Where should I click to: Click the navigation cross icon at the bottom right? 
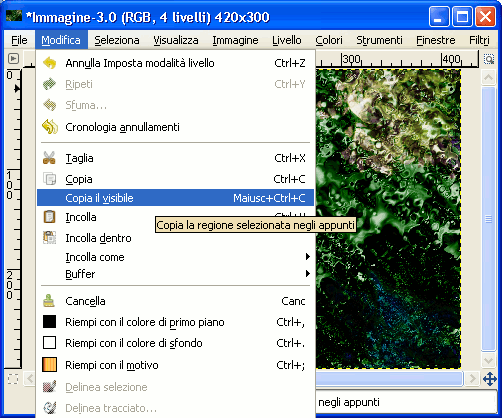pos(490,379)
